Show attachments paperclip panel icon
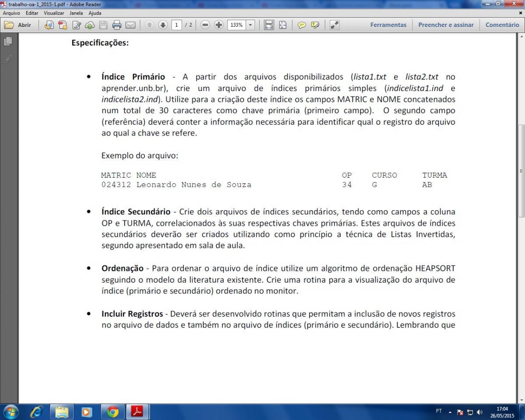 pyautogui.click(x=7, y=58)
